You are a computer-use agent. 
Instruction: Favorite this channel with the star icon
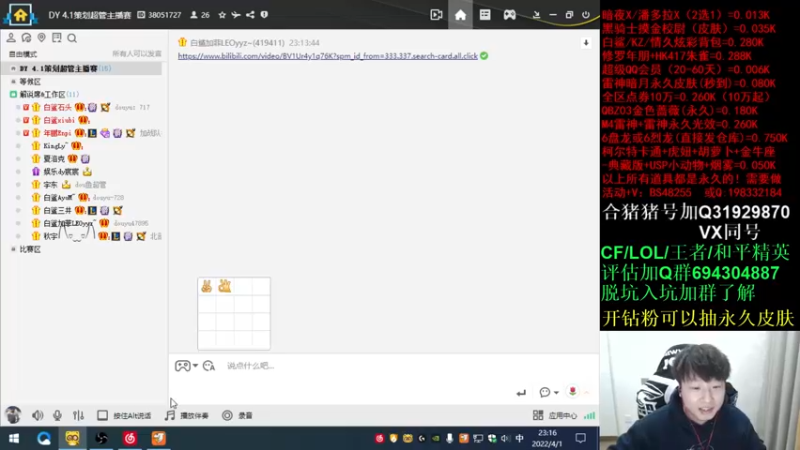pos(222,15)
